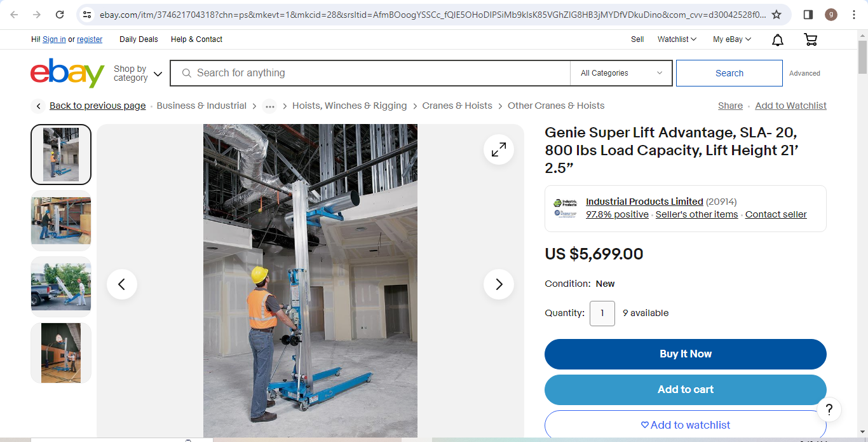The image size is (868, 442).
Task: Open the help question mark bubble
Action: click(x=829, y=409)
